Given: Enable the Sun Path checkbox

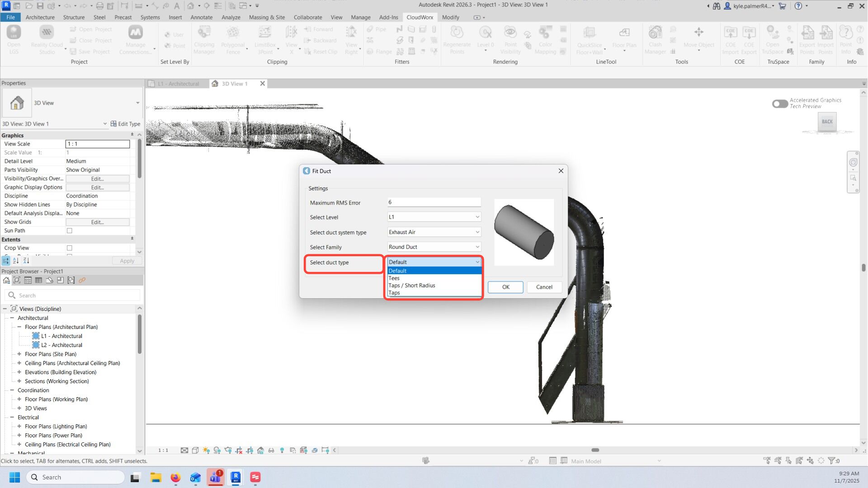Looking at the screenshot, I should pyautogui.click(x=70, y=230).
